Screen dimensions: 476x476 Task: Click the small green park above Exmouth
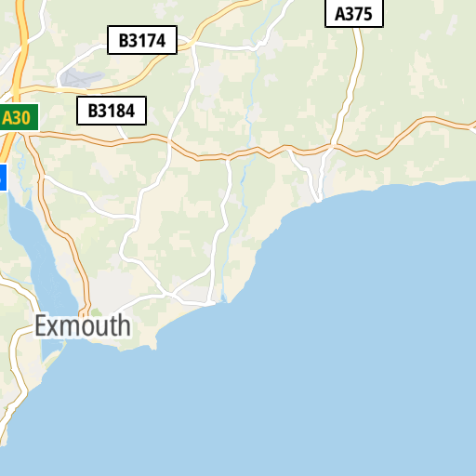[96, 311]
